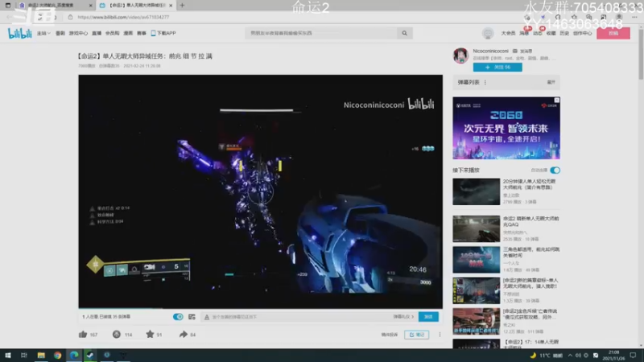644x362 pixels.
Task: Open browser settings ellipsis menu
Action: [x=634, y=17]
